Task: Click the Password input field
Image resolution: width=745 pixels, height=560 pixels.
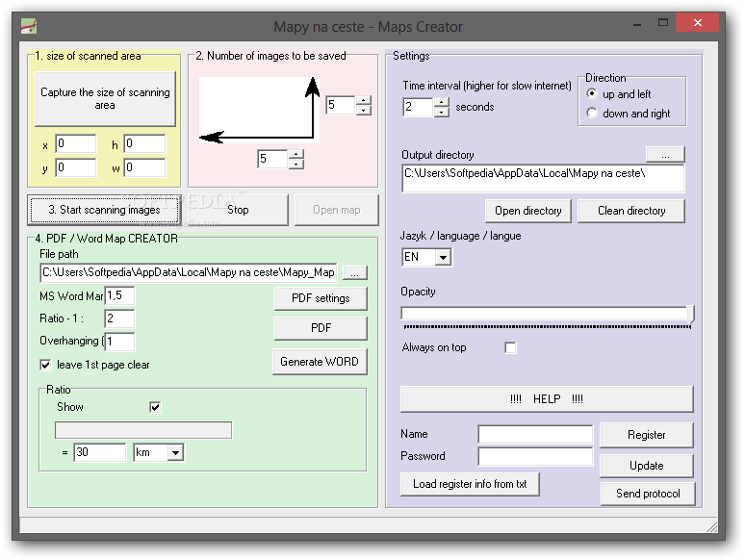Action: 535,456
